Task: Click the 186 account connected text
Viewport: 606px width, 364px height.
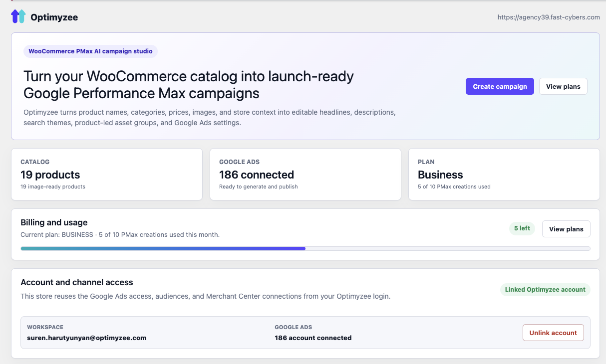Action: click(313, 338)
